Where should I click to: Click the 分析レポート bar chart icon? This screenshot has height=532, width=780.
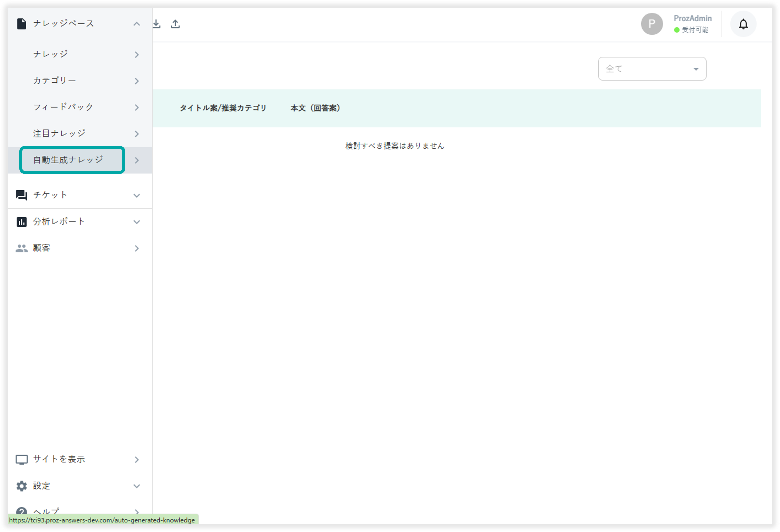[21, 222]
